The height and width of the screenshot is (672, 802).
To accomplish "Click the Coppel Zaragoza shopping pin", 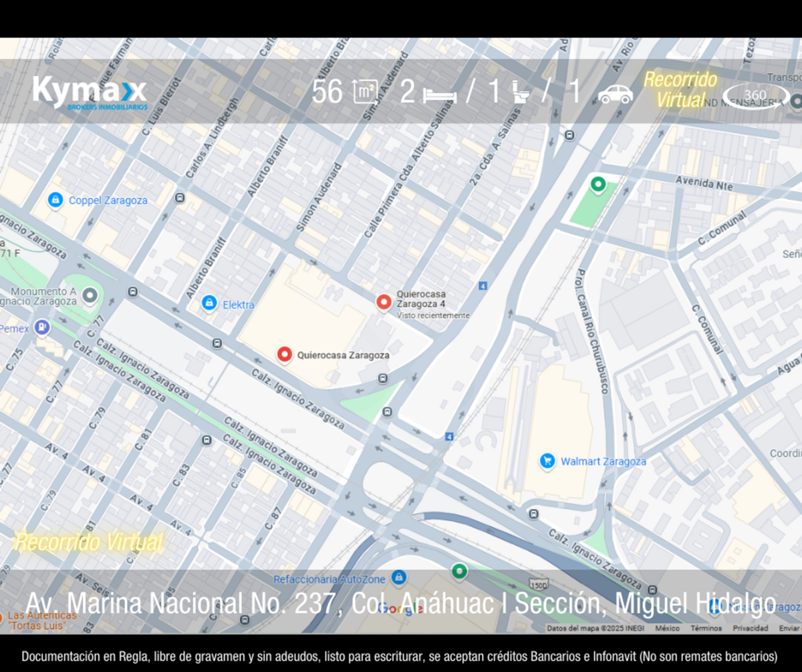I will (56, 200).
